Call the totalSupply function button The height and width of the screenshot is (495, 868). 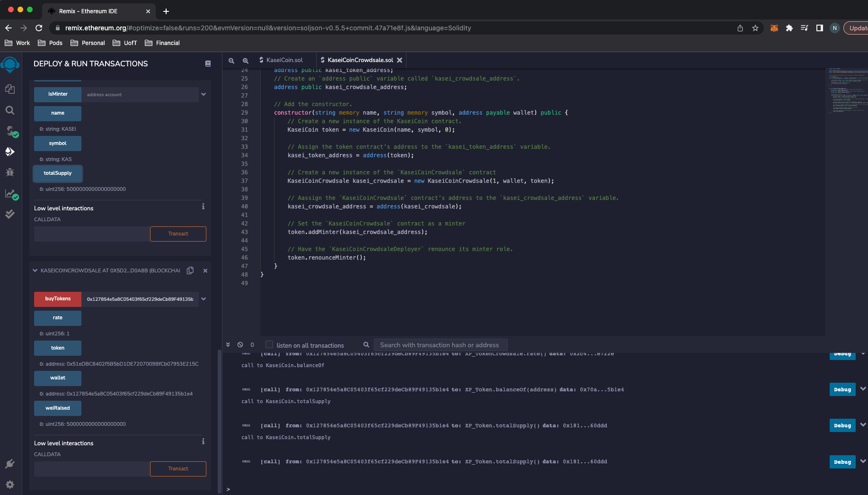click(58, 173)
